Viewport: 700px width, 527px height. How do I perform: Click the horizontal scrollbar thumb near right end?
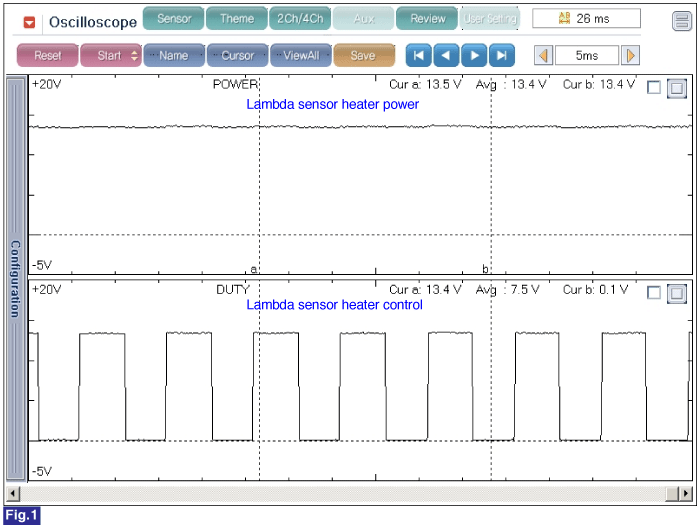tap(672, 494)
